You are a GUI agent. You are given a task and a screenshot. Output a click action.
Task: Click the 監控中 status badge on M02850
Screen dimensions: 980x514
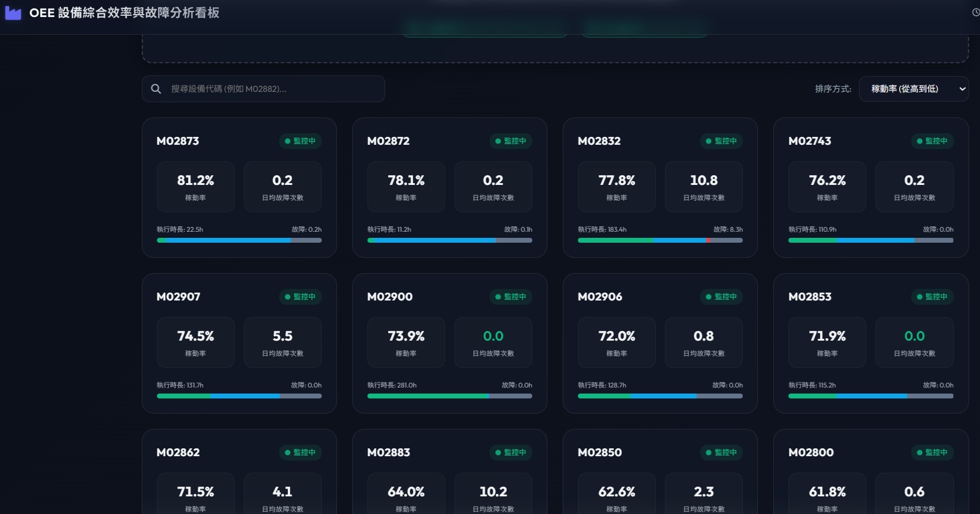721,453
